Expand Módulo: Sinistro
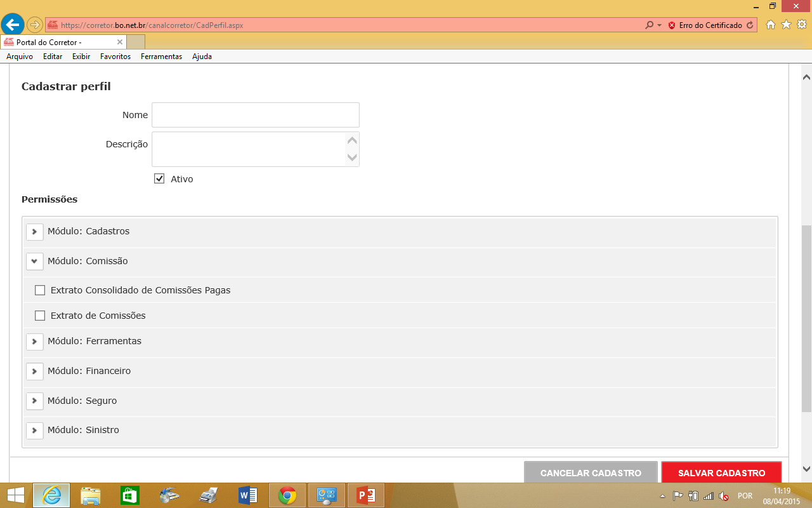The image size is (812, 508). pyautogui.click(x=34, y=431)
